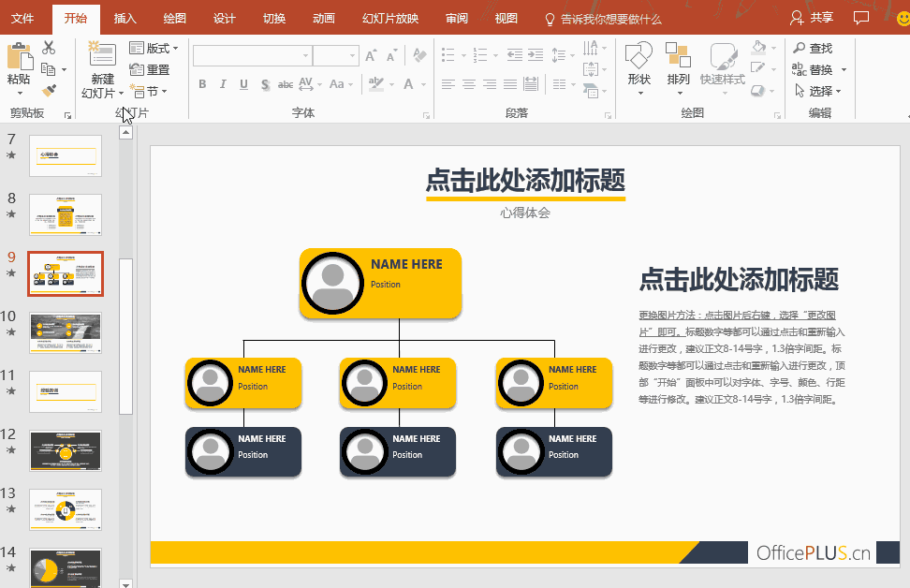Screen dimensions: 910x588
Task: Click the 替换 Replace button
Action: click(813, 69)
